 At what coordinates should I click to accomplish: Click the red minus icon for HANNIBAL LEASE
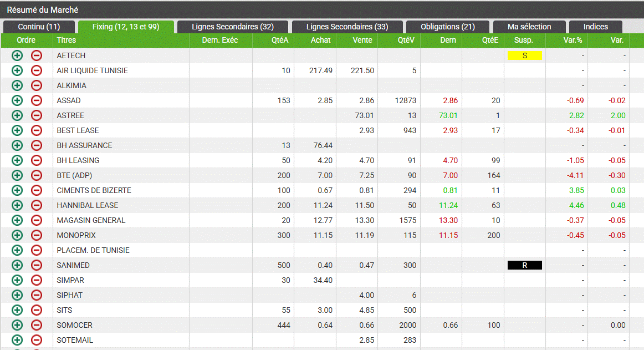tap(37, 205)
